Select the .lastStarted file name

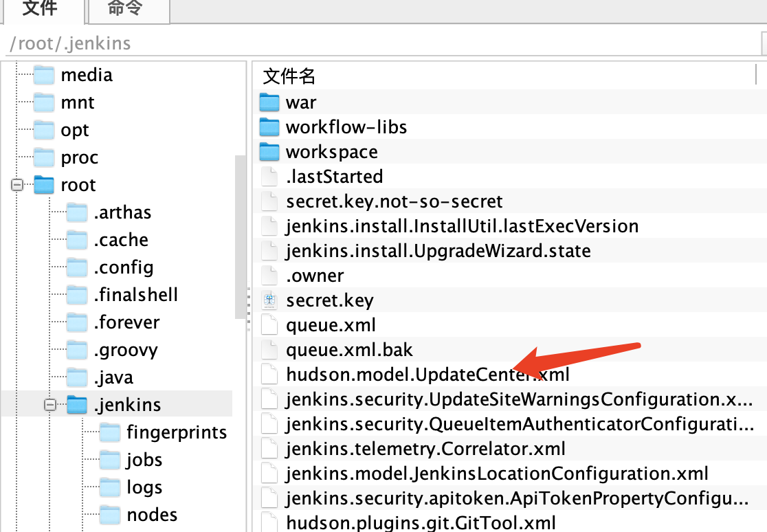[x=335, y=177]
